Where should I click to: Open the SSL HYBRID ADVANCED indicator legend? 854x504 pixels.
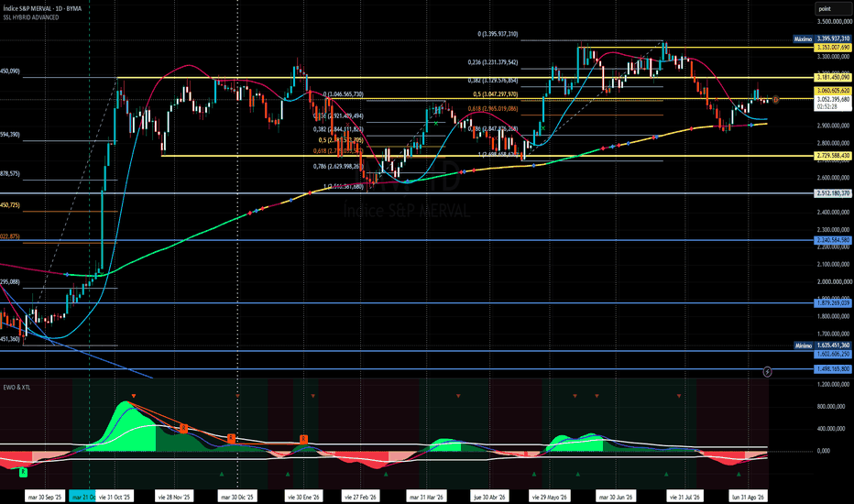pyautogui.click(x=31, y=17)
